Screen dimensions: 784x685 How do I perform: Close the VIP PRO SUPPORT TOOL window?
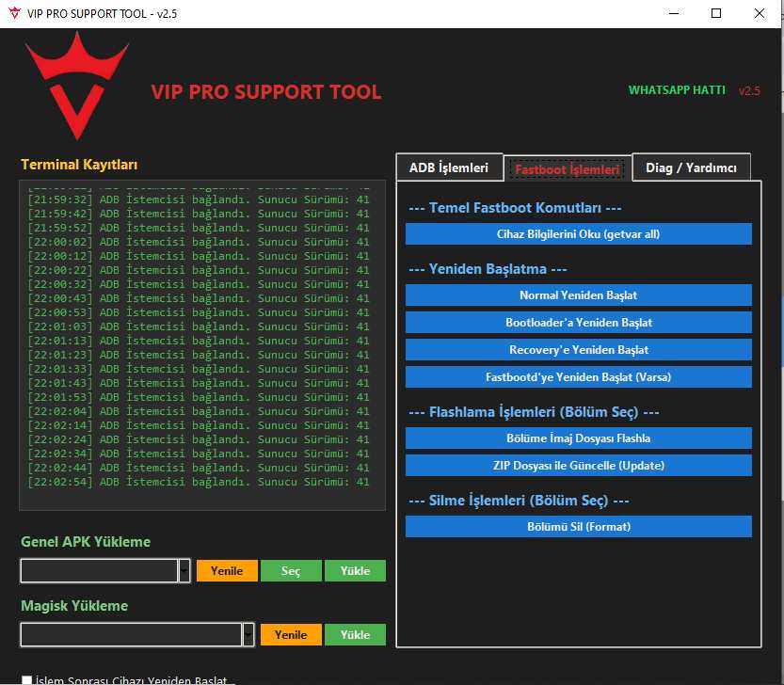click(x=759, y=13)
